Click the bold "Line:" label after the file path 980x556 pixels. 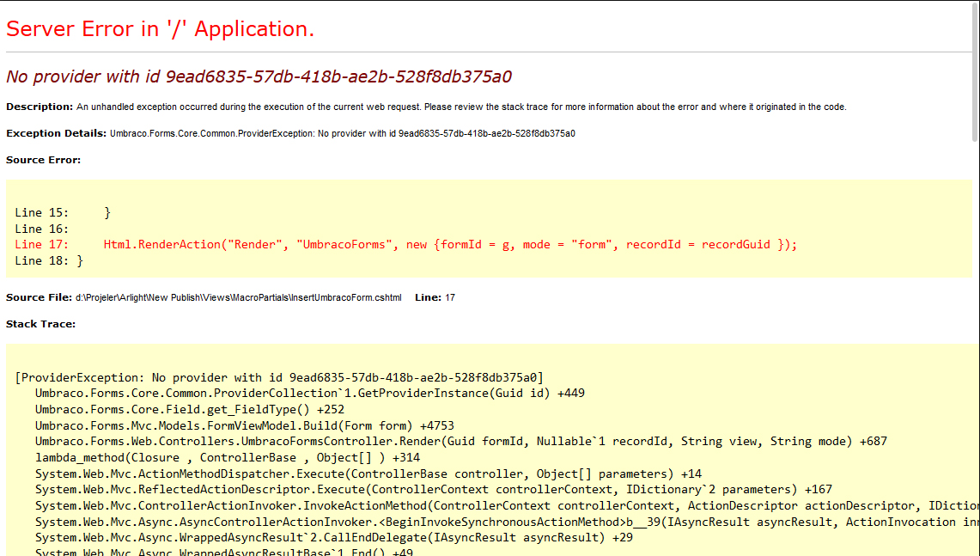coord(428,297)
